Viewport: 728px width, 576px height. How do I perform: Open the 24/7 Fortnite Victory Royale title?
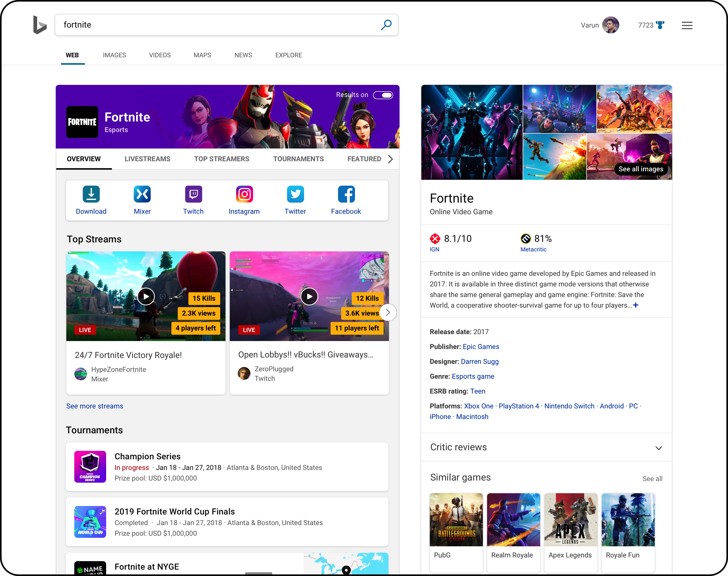128,355
